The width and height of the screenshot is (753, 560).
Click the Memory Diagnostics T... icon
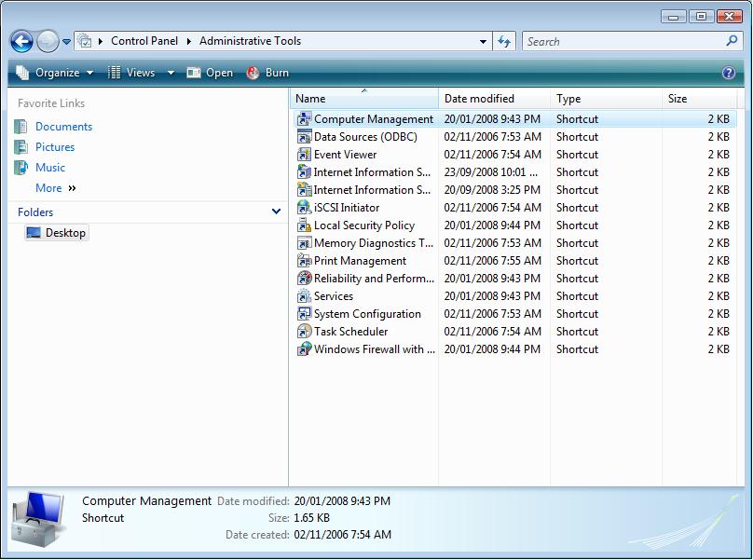coord(304,243)
